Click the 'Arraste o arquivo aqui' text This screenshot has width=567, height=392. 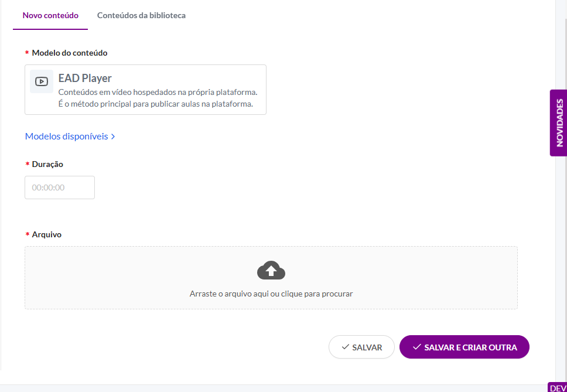271,294
